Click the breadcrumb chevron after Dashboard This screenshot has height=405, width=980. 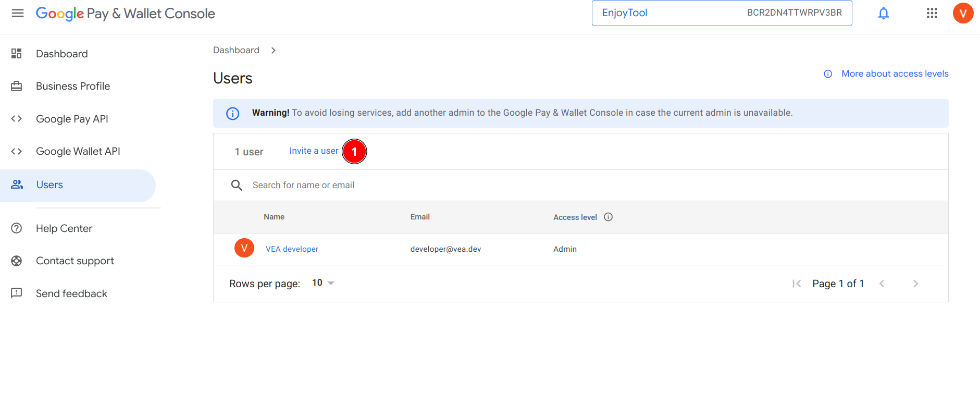(274, 51)
